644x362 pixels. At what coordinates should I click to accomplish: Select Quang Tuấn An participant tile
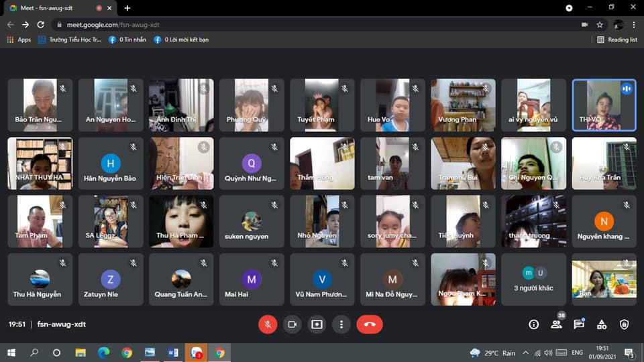click(181, 279)
